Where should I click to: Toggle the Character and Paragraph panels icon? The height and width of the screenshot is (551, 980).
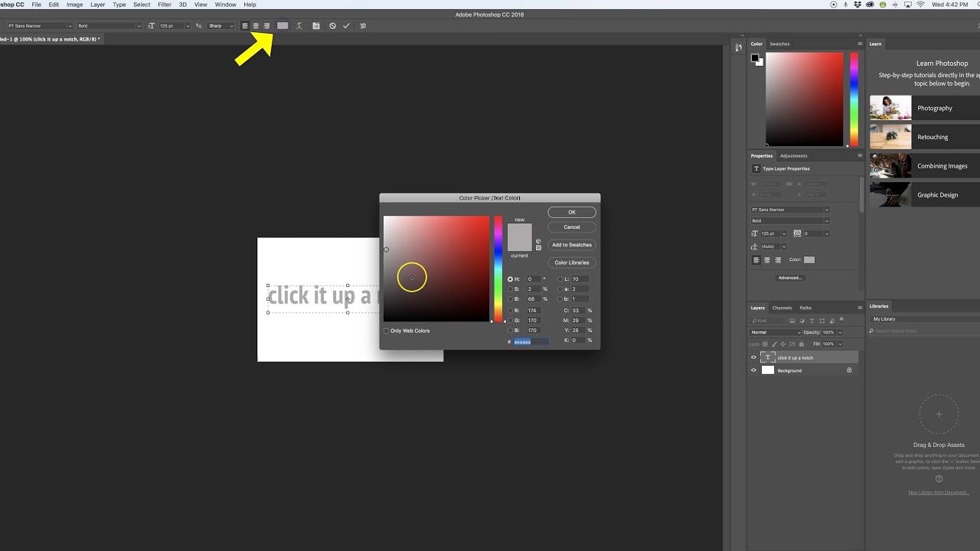tap(316, 26)
